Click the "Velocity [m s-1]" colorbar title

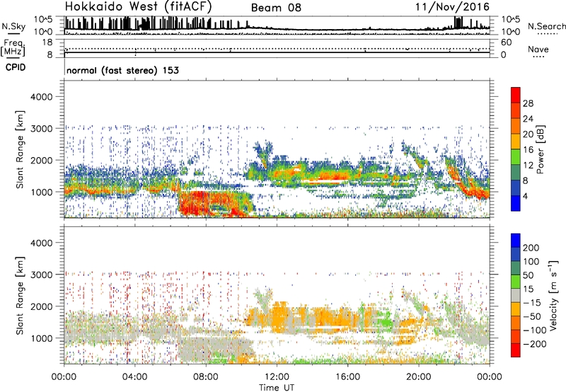coord(554,295)
